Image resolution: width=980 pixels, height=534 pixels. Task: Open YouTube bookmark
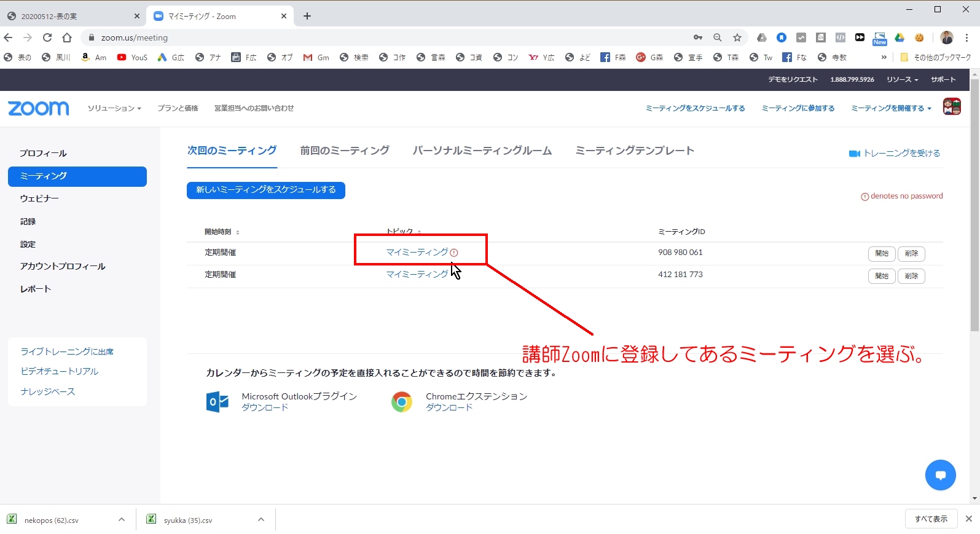pos(132,57)
